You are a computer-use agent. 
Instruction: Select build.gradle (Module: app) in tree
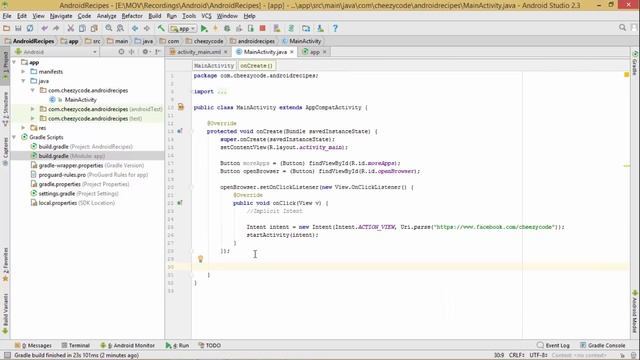[x=87, y=156]
